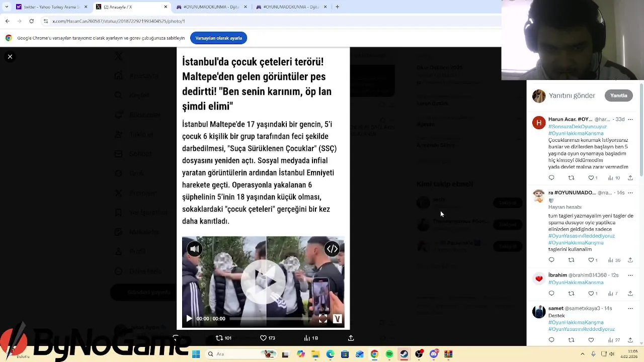Play the video from the bottom control bar

(189, 318)
